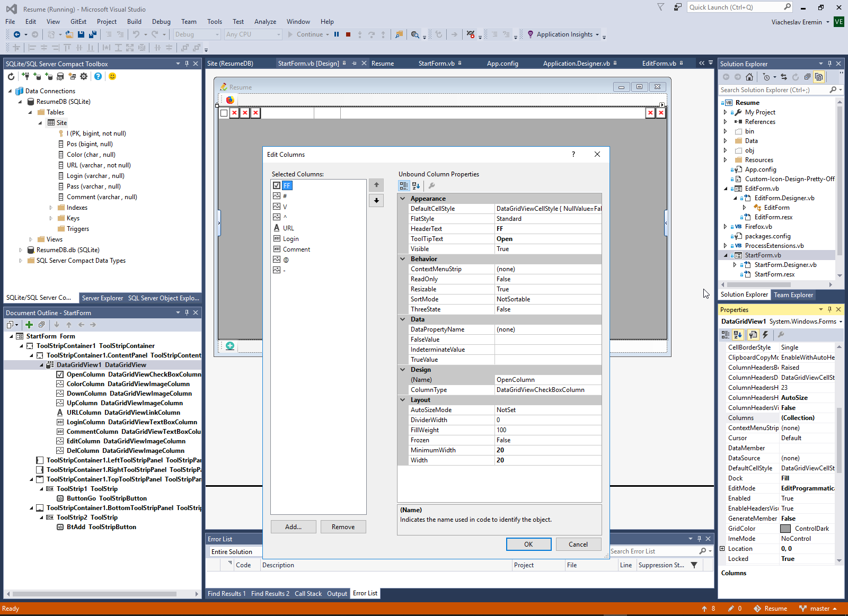848x616 pixels.
Task: Click the Solution Explorer Home icon
Action: [x=749, y=77]
